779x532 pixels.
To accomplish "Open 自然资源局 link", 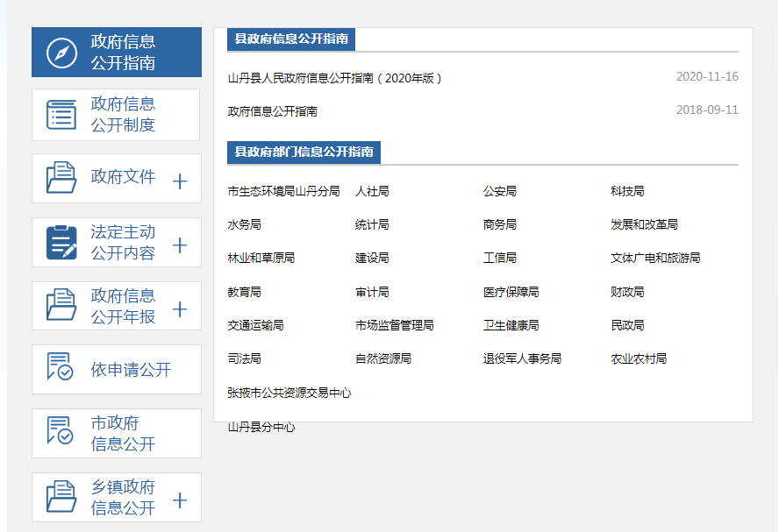I will [x=383, y=358].
